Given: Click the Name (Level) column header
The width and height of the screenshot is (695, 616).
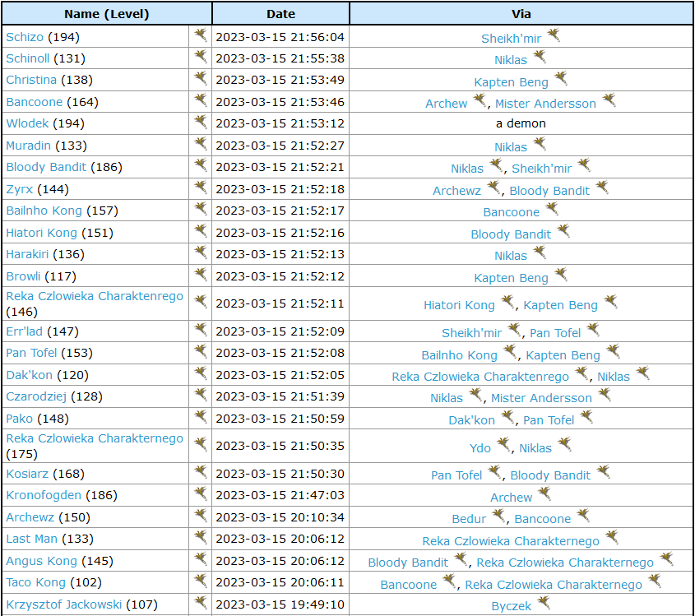Looking at the screenshot, I should tap(106, 13).
